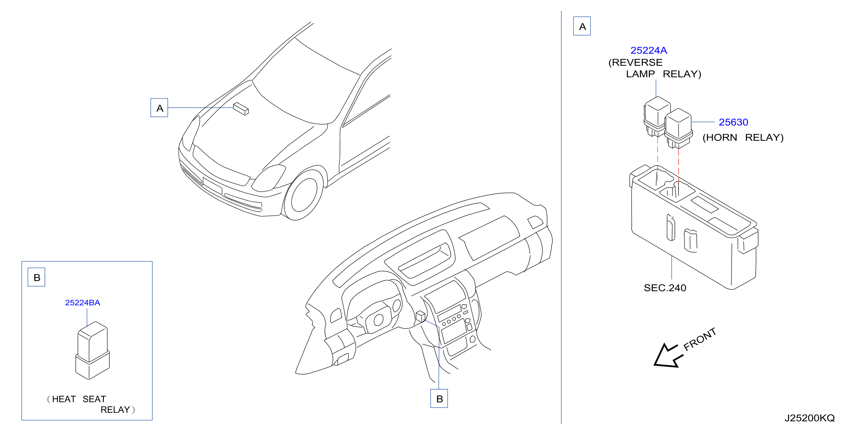Click the relay box on car hood
The width and height of the screenshot is (868, 435).
(241, 108)
